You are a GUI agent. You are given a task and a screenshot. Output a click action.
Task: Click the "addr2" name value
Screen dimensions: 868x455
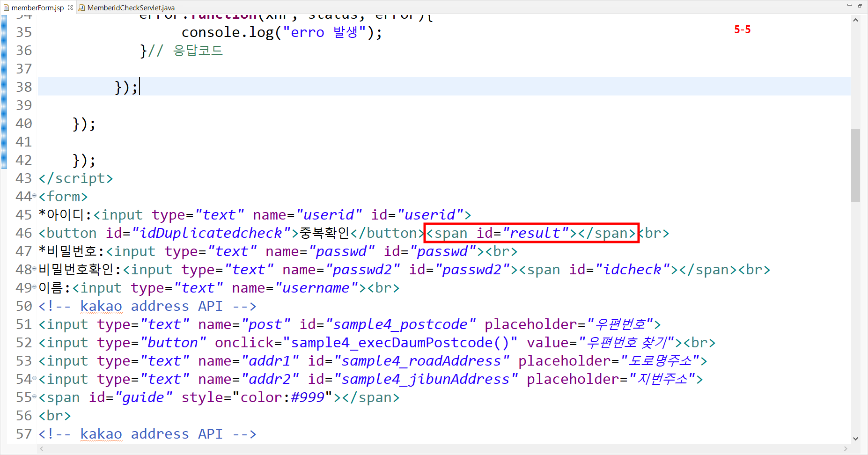pyautogui.click(x=270, y=379)
